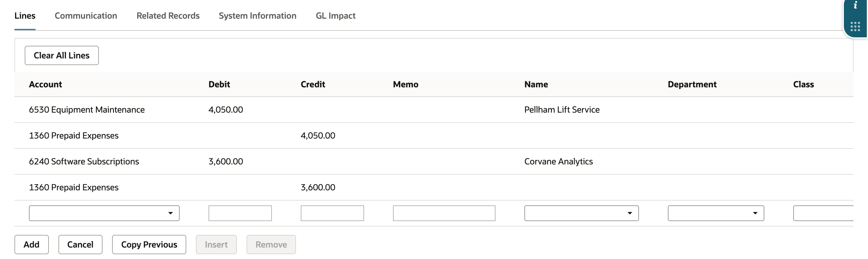
Task: Click Clear All Lines button
Action: point(62,55)
